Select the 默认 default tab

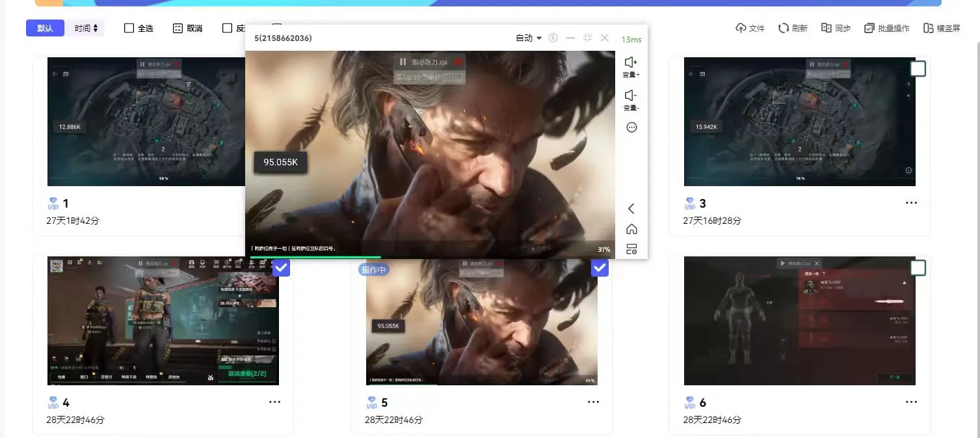click(45, 28)
